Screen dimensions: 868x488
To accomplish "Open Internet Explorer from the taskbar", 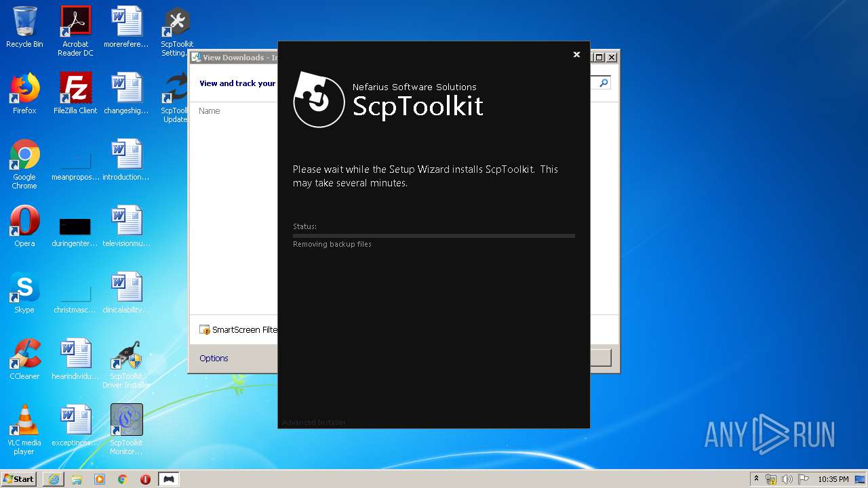I will (54, 479).
